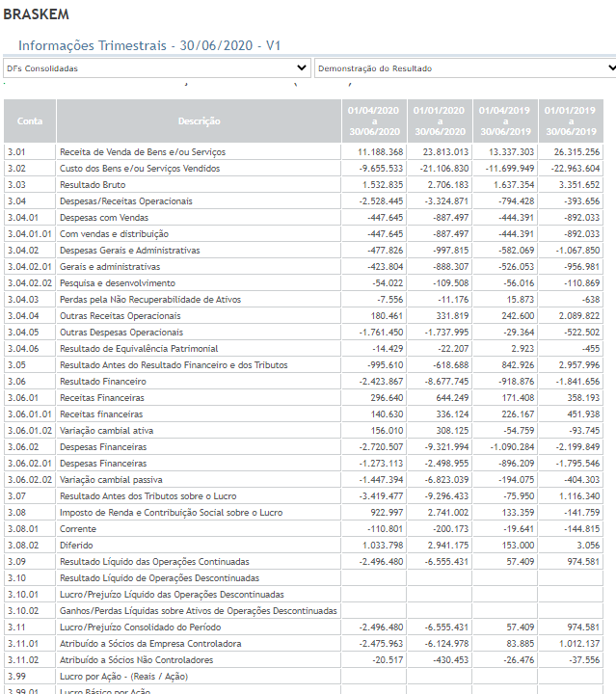Click the Resultado Bruto description cell

[x=200, y=184]
